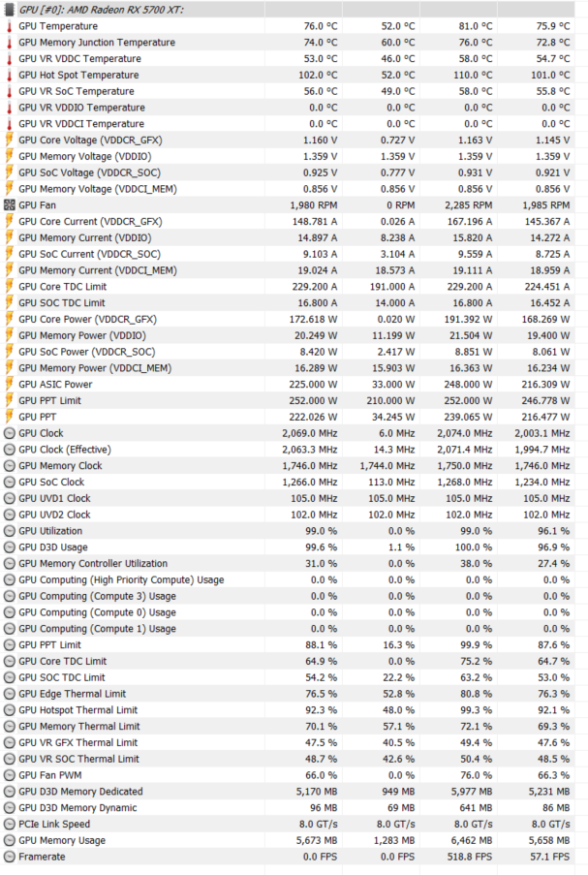
Task: Click thermometer icon beside GPU Hot Spot Temperature
Action: 9,76
